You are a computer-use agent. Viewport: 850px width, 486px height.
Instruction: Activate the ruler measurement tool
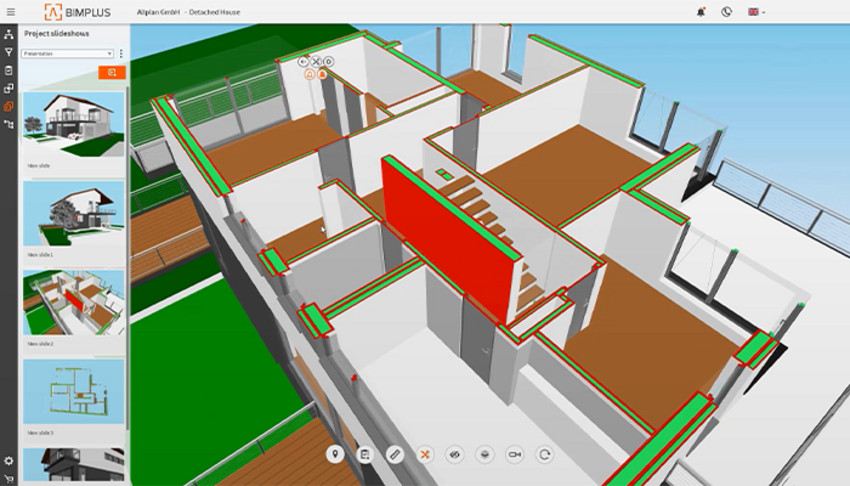coord(395,454)
